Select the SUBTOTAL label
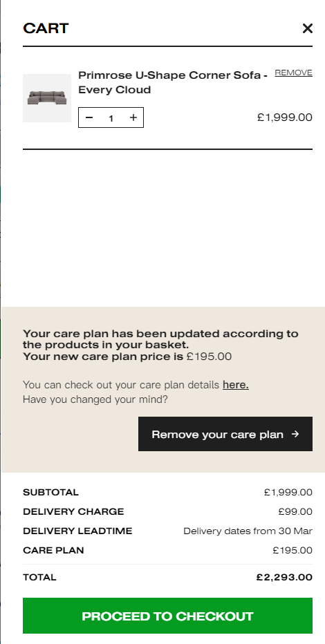 [x=50, y=492]
